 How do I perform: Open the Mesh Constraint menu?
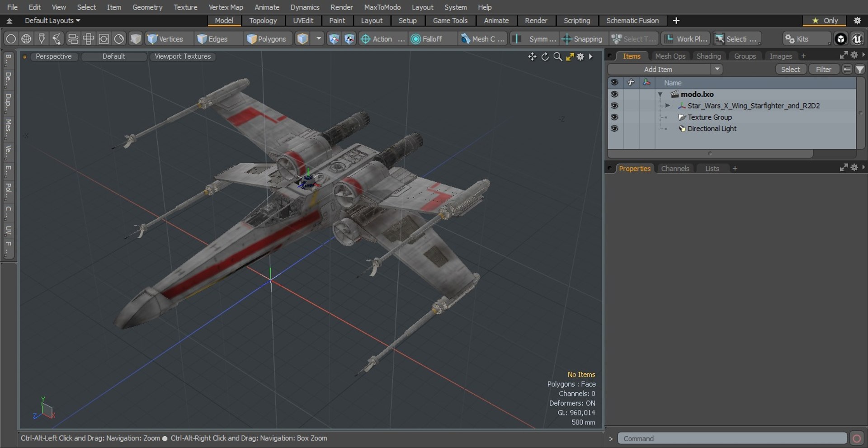[x=483, y=39]
